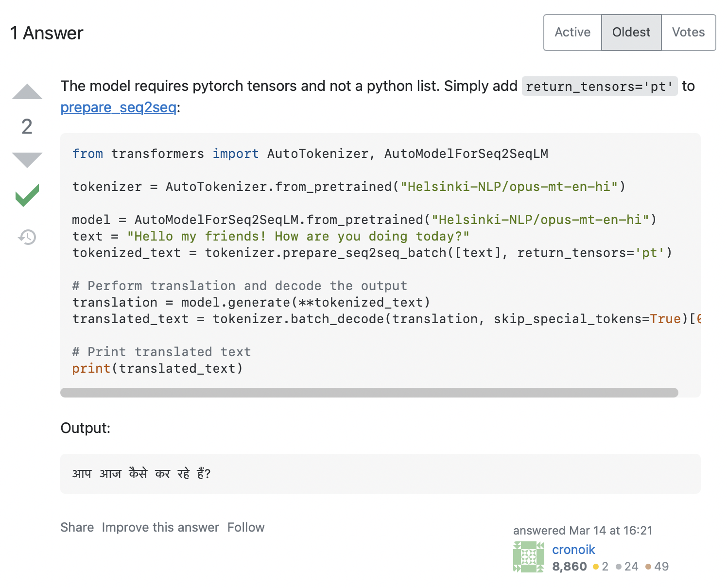
Task: Switch to the Votes sorting tab
Action: pyautogui.click(x=688, y=32)
